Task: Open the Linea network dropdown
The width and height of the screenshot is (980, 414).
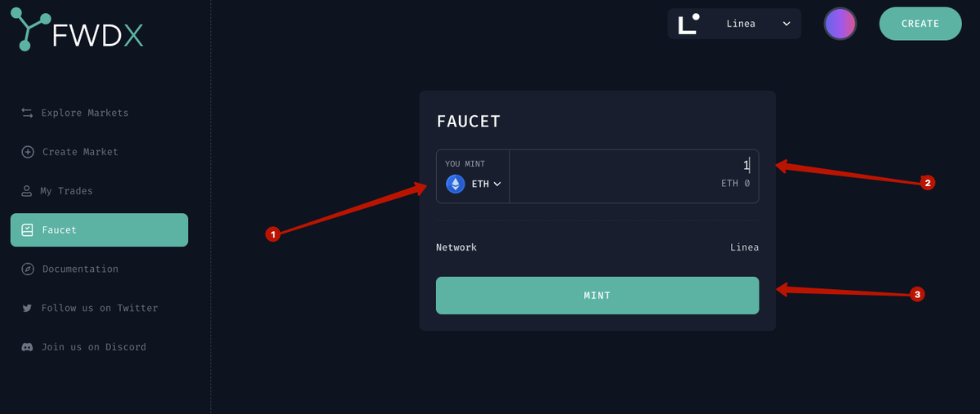Action: (x=734, y=24)
